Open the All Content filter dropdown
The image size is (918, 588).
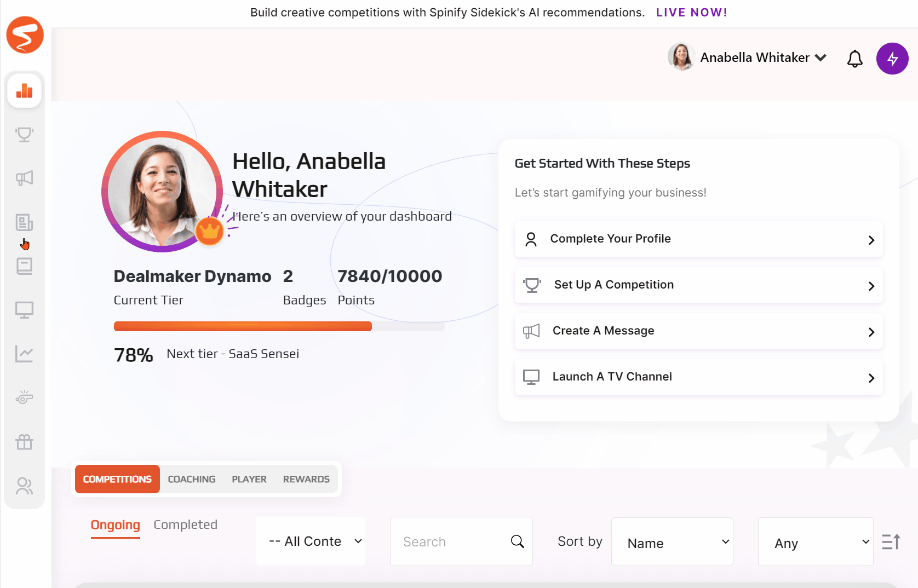(x=310, y=541)
